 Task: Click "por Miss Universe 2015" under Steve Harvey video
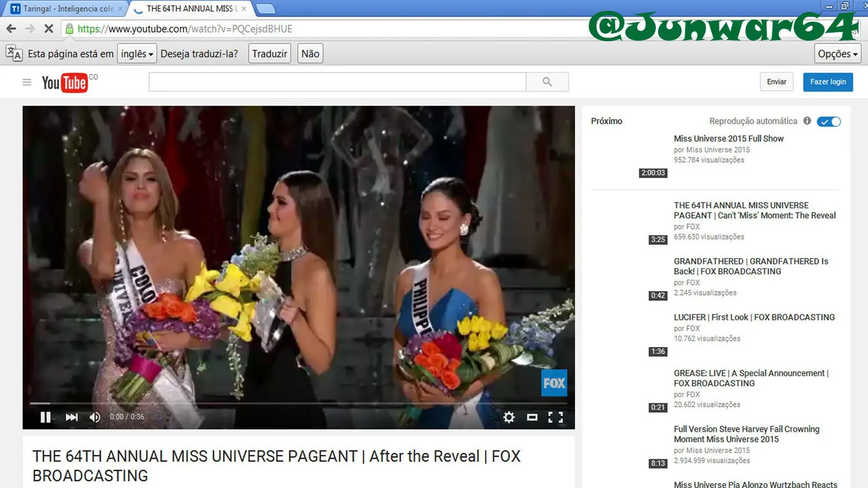(x=712, y=451)
